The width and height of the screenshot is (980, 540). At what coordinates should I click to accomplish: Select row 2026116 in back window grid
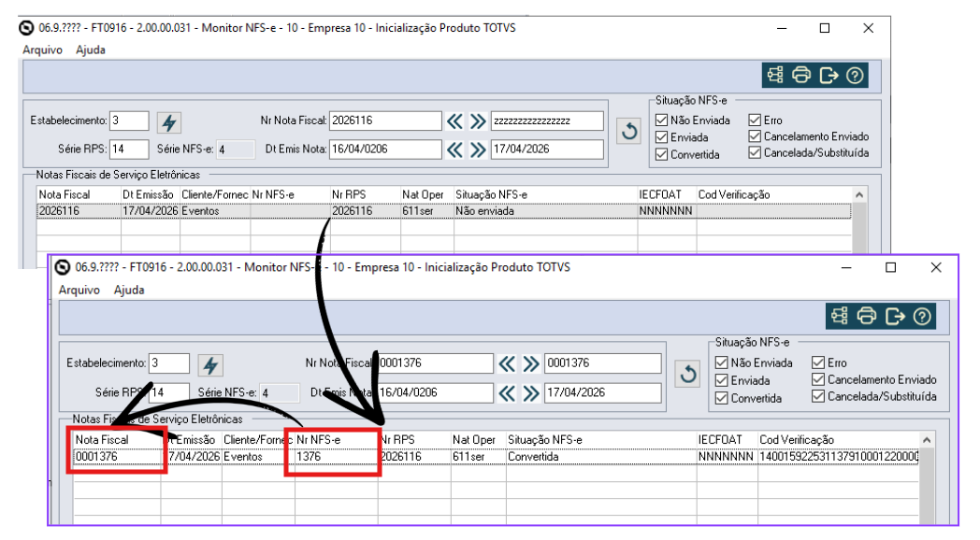444,211
